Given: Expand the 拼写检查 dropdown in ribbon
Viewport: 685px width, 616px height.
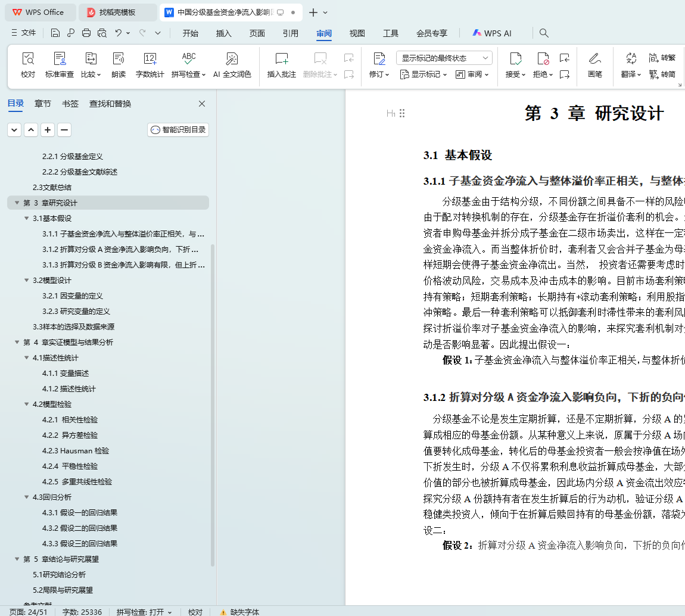Looking at the screenshot, I should [x=203, y=74].
